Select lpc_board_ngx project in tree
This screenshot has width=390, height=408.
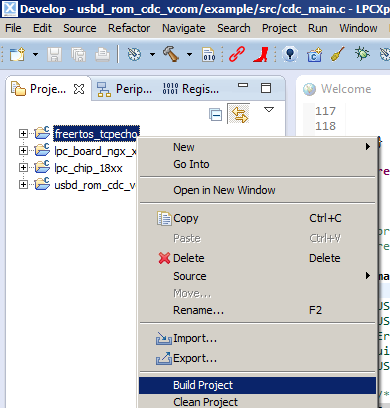[95, 151]
